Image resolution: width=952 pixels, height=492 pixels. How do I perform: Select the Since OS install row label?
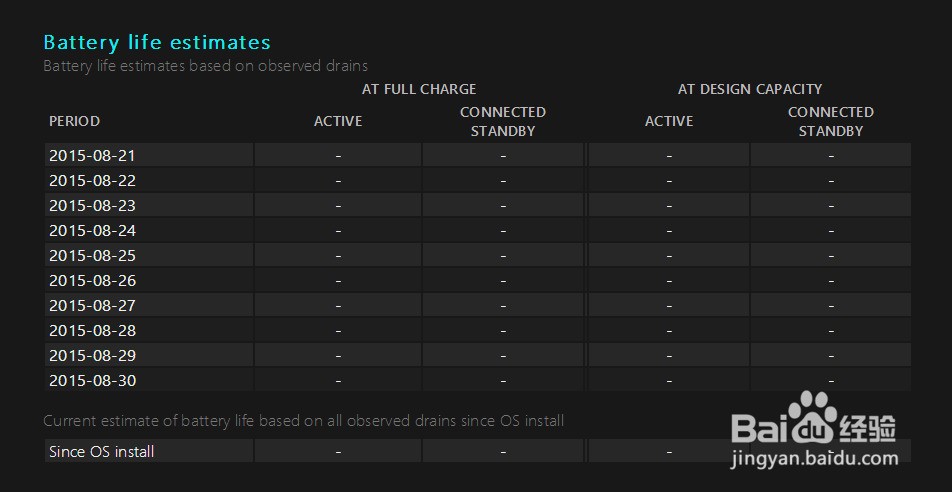(x=101, y=451)
